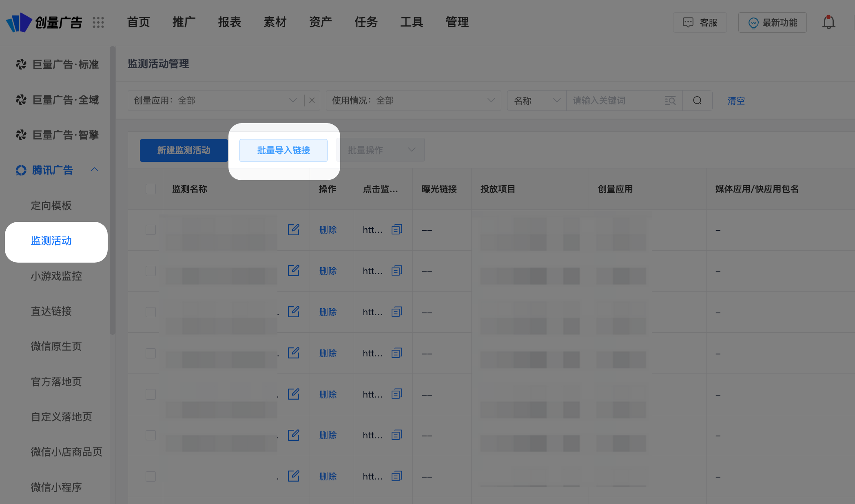Click the notification bell icon

(x=828, y=22)
